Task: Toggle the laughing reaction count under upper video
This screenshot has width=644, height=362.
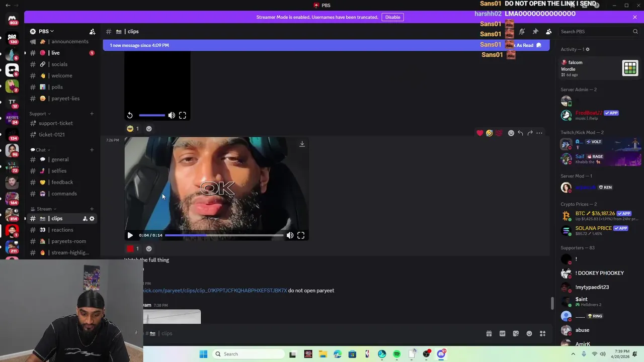Action: (x=133, y=129)
